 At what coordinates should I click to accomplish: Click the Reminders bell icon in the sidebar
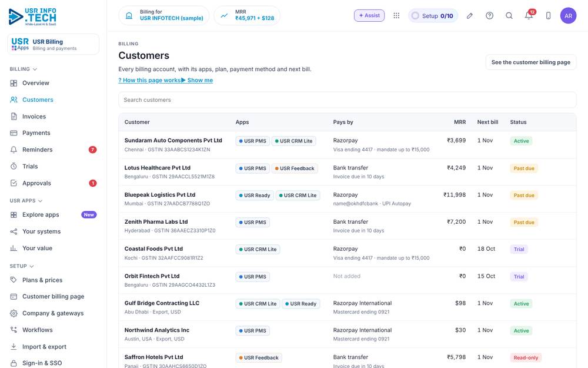(x=14, y=150)
